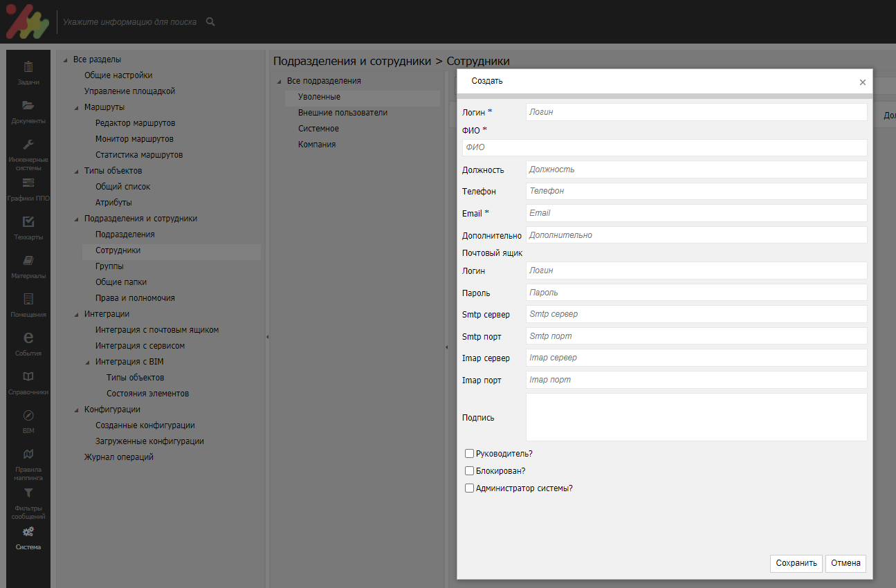Screen dimensions: 896x588
Task: Select Общие настройки in the tree
Action: (118, 75)
